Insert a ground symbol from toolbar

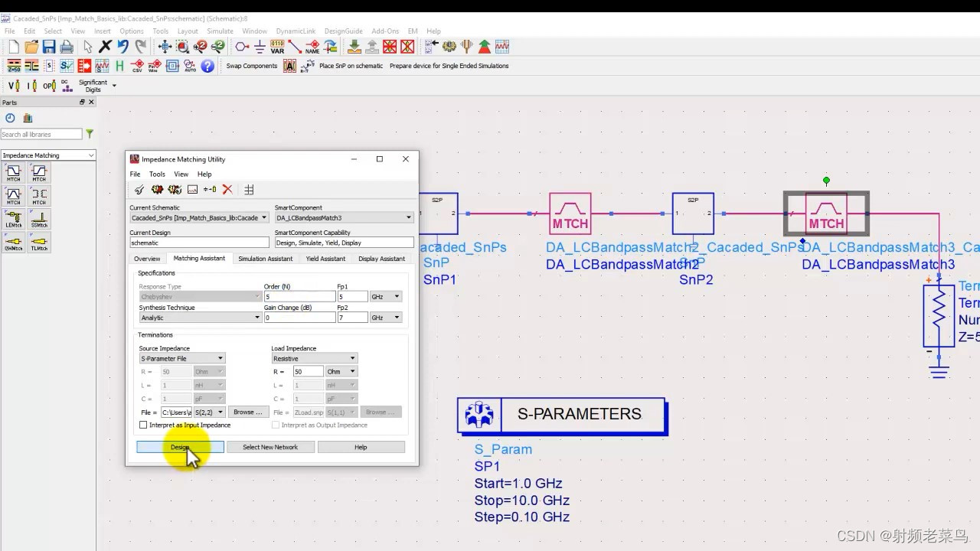(260, 47)
